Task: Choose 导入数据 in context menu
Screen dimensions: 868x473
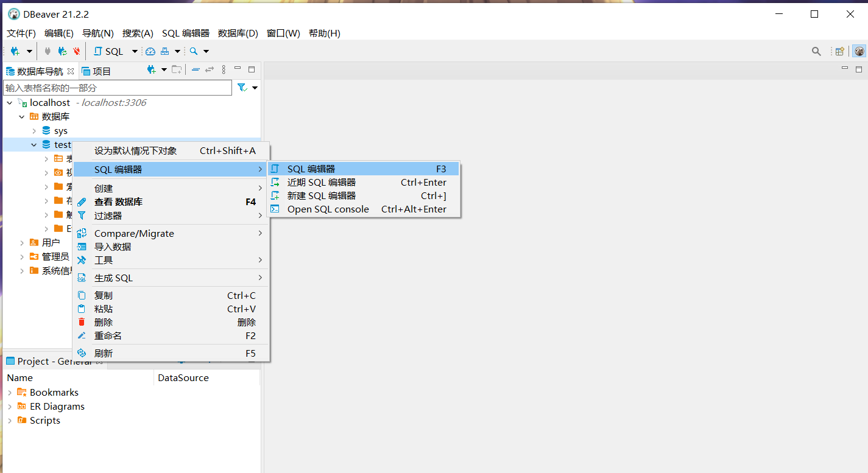Action: tap(171, 247)
